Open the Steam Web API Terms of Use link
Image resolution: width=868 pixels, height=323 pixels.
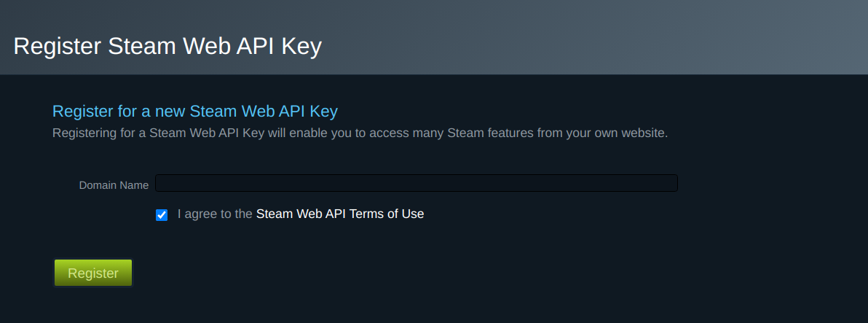(339, 214)
